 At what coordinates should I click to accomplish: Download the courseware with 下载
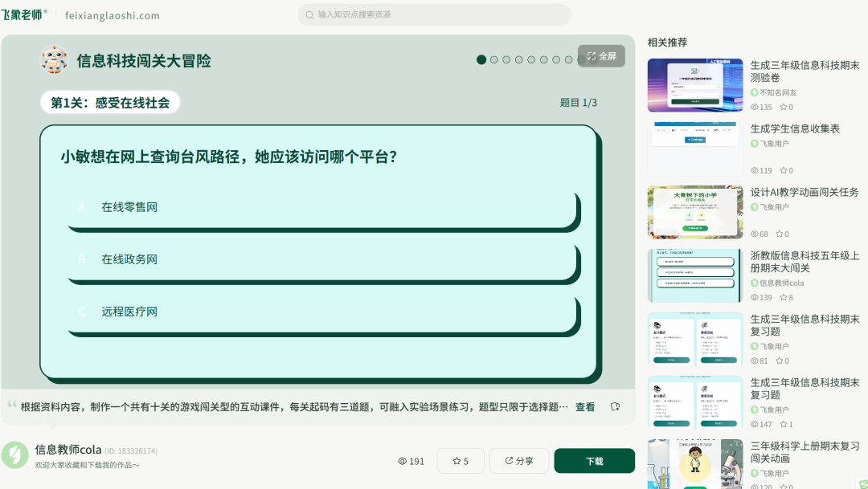click(x=594, y=460)
